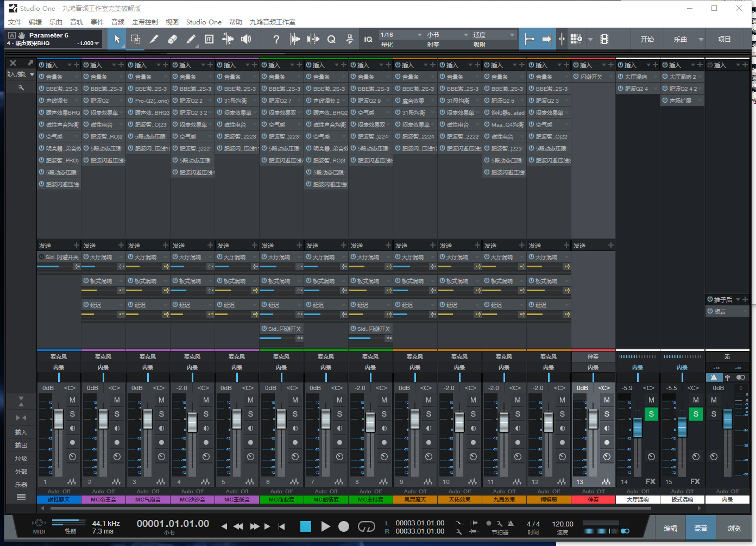Select the Eraser tool
Image resolution: width=756 pixels, height=546 pixels.
click(x=173, y=39)
